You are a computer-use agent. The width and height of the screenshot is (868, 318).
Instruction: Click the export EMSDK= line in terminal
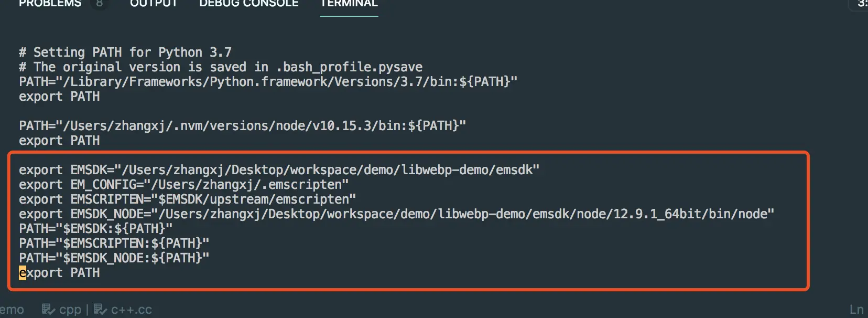click(279, 170)
